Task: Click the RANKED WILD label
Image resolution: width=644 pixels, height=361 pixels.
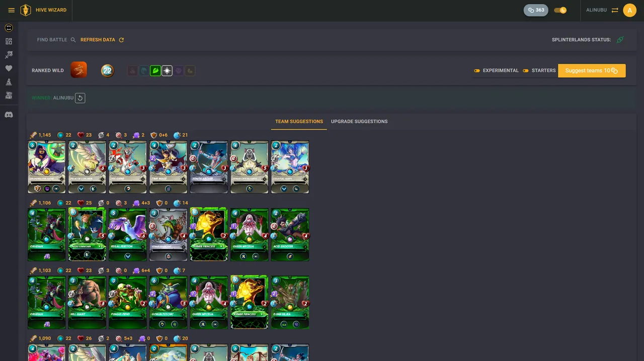Action: pos(48,71)
